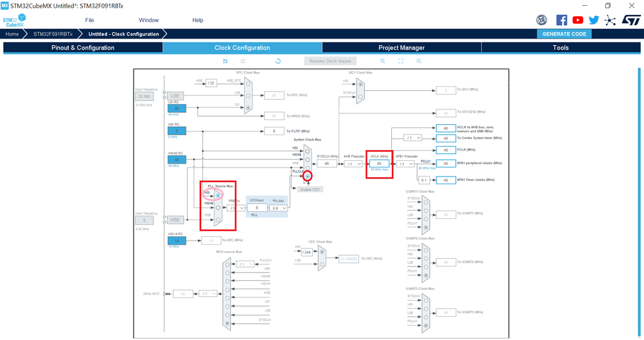Select PLLCLK in the System Clock Mux

(x=307, y=176)
